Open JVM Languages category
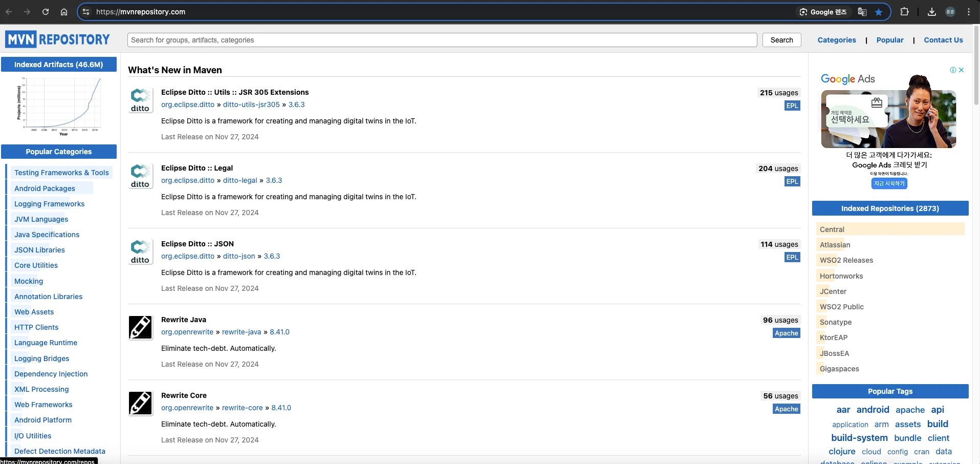Screen dimensions: 980x464 click(41, 219)
